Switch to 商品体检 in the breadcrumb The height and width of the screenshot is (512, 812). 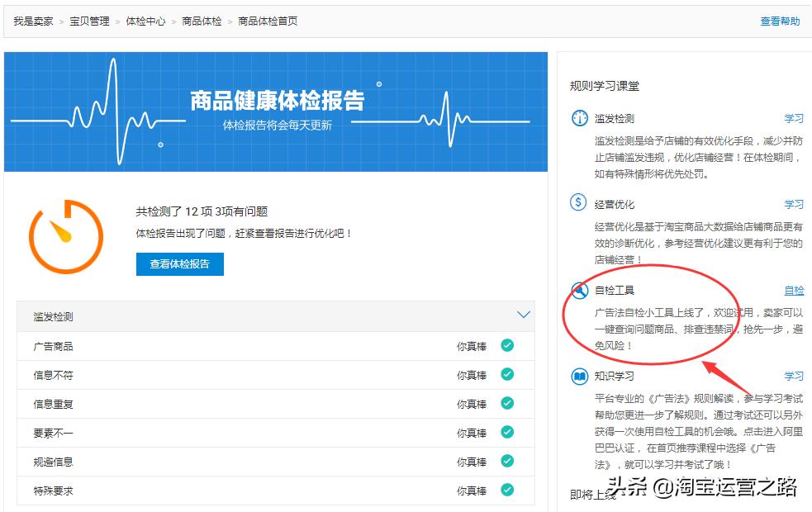pyautogui.click(x=204, y=21)
